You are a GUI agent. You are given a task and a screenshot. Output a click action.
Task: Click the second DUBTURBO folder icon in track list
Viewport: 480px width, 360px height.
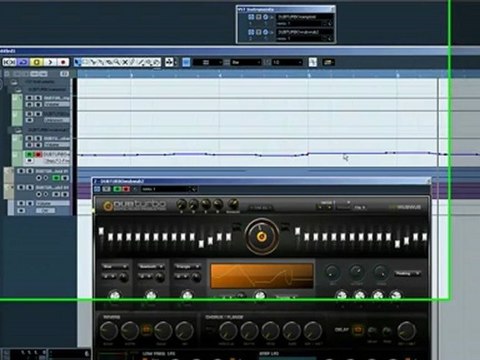(18, 130)
